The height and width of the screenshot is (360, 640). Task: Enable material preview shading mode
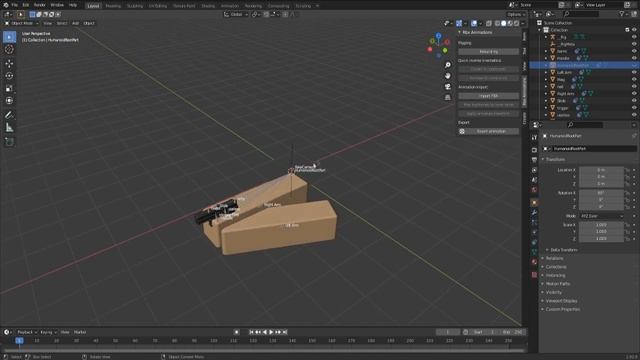510,23
